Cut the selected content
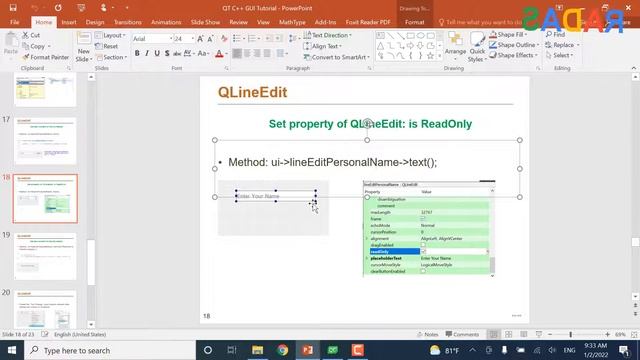Viewport: 640px width, 360px height. point(31,35)
